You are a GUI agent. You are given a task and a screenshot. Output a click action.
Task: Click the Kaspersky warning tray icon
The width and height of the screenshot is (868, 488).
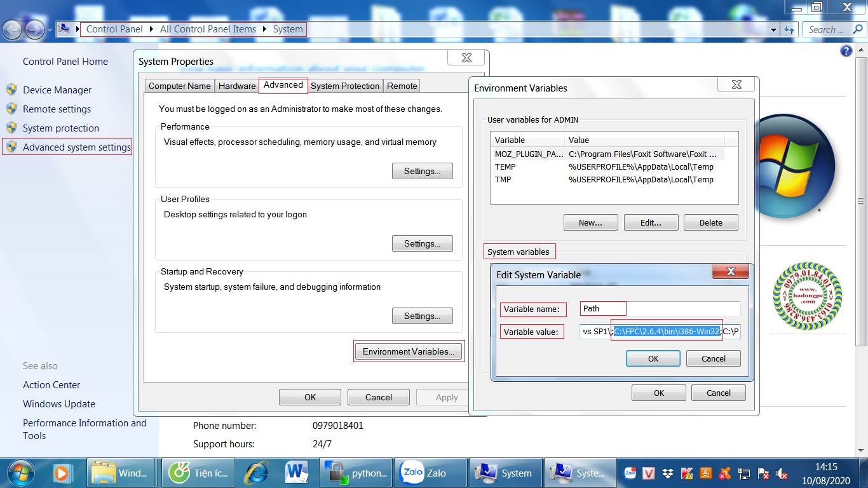687,473
